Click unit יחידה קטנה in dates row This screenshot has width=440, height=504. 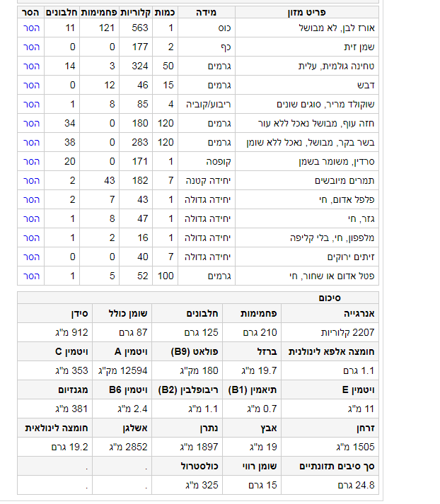point(209,181)
